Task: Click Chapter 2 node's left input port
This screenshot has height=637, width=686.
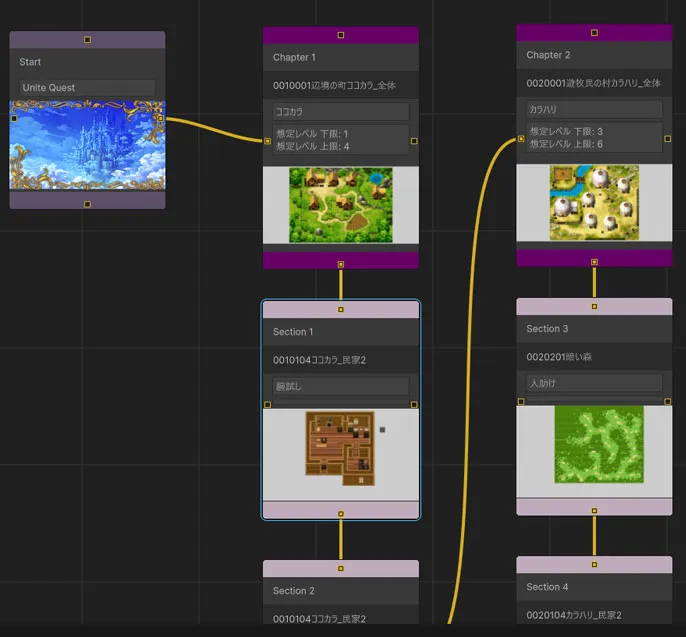Action: click(x=521, y=140)
